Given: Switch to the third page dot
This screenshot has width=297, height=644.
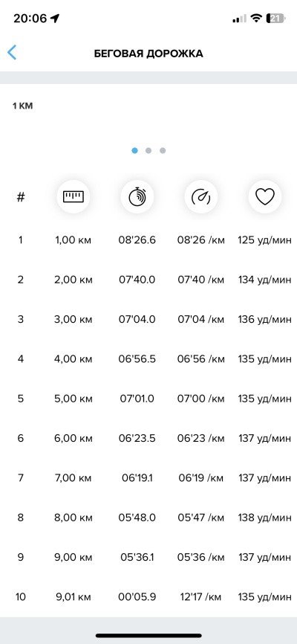Looking at the screenshot, I should point(163,151).
